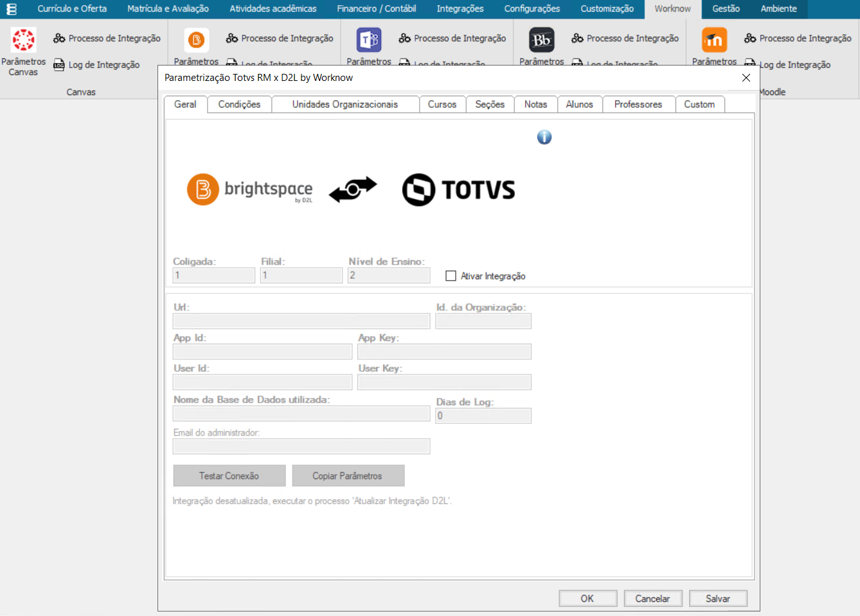Image resolution: width=860 pixels, height=616 pixels.
Task: Open the Gestão menu
Action: tap(726, 9)
